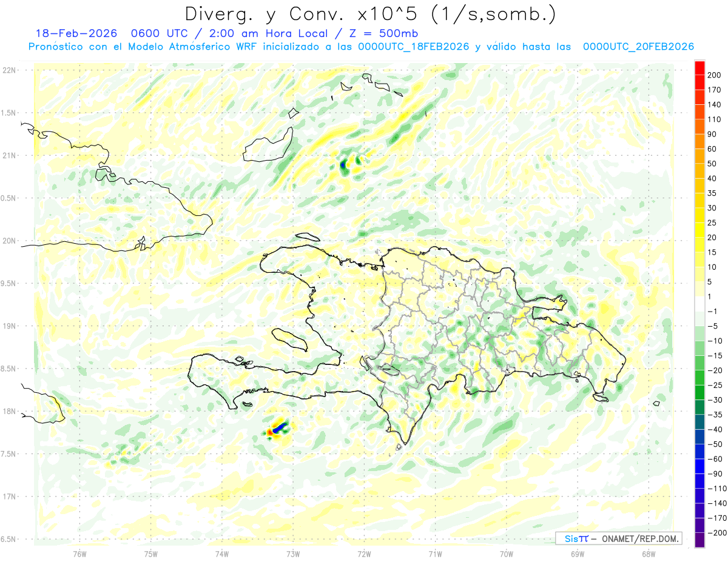Image resolution: width=728 pixels, height=562 pixels.
Task: Click the valid-until time '0000UTC_20FEB2026'
Action: click(x=638, y=47)
